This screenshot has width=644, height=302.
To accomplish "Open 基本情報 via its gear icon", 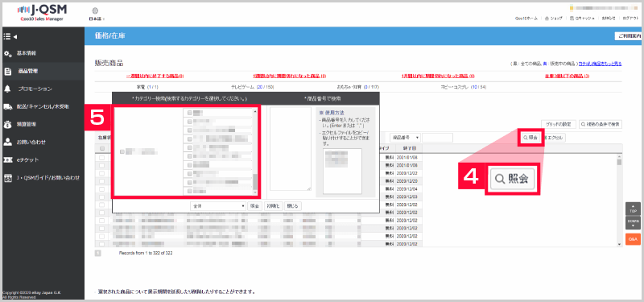I will pos(7,54).
